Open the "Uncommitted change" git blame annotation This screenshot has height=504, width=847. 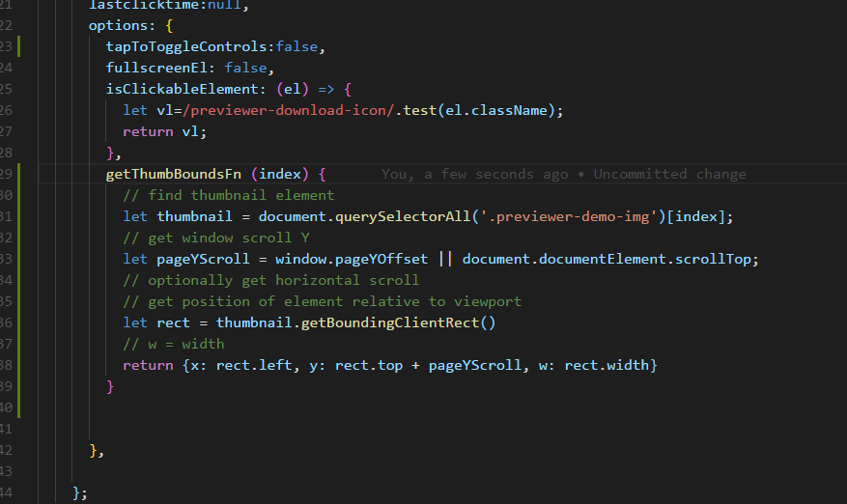[x=670, y=174]
